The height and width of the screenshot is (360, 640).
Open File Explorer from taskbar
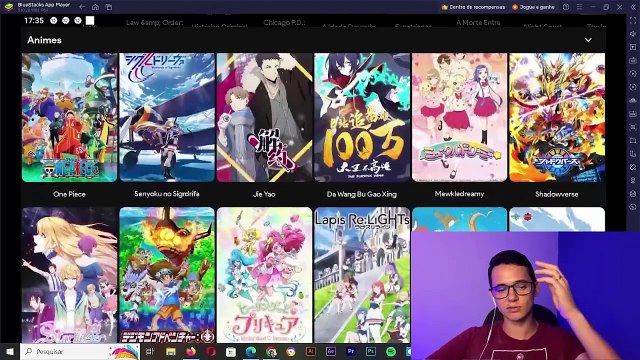point(171,351)
